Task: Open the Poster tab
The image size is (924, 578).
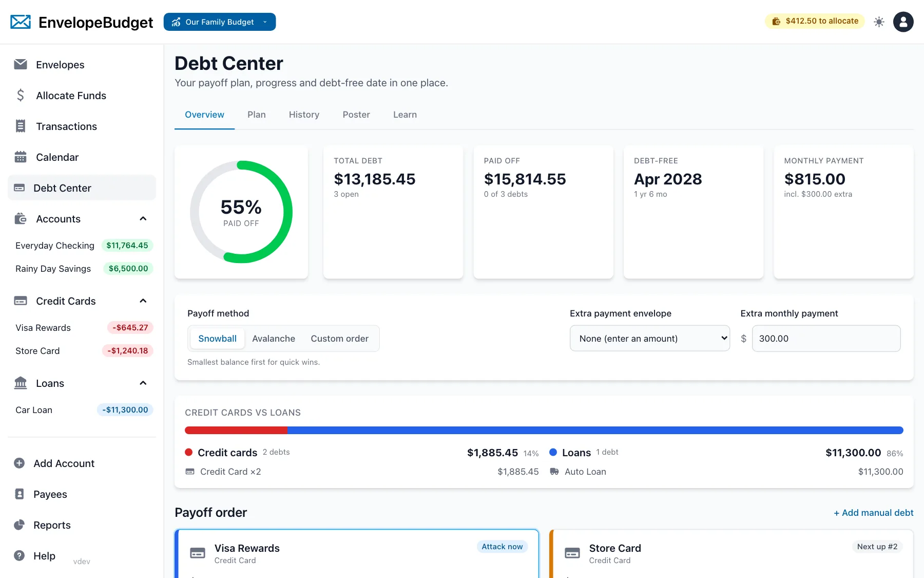Action: (x=356, y=115)
